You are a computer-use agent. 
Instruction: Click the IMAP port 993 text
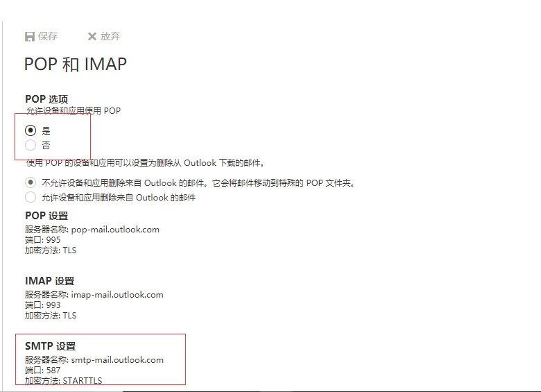coord(53,305)
